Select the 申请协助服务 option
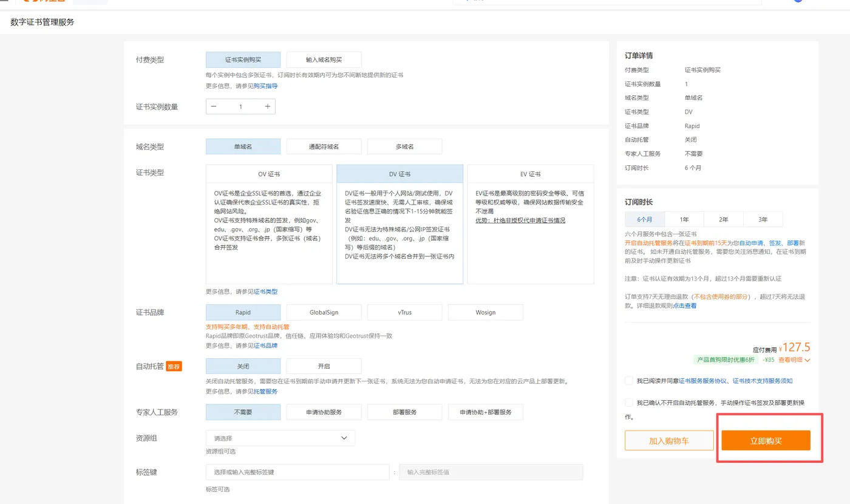This screenshot has height=504, width=850. [324, 412]
